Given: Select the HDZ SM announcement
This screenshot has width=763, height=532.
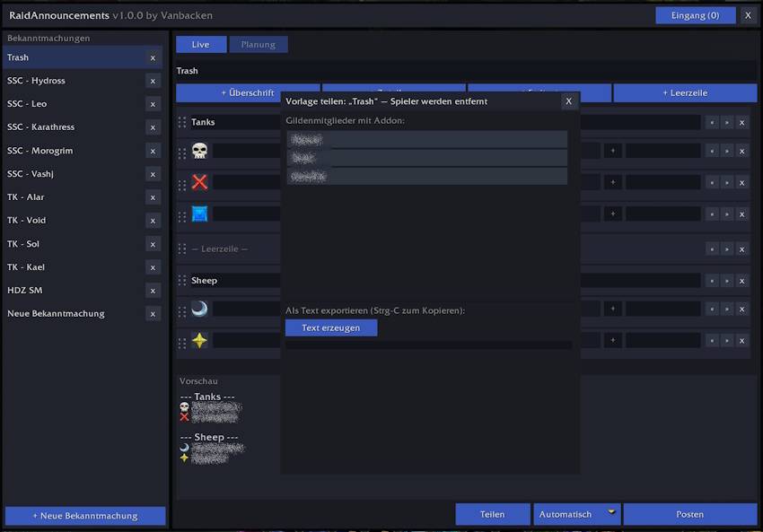Looking at the screenshot, I should pyautogui.click(x=73, y=291).
